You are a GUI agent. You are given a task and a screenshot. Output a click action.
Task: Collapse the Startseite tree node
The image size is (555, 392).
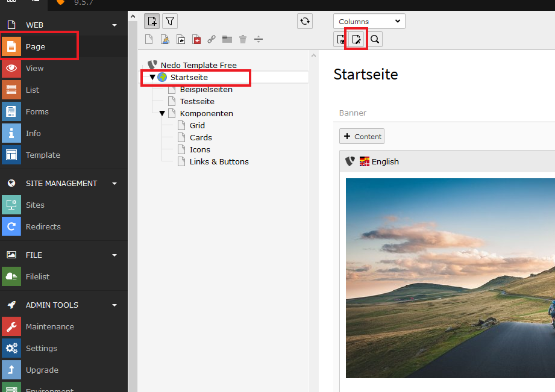152,77
